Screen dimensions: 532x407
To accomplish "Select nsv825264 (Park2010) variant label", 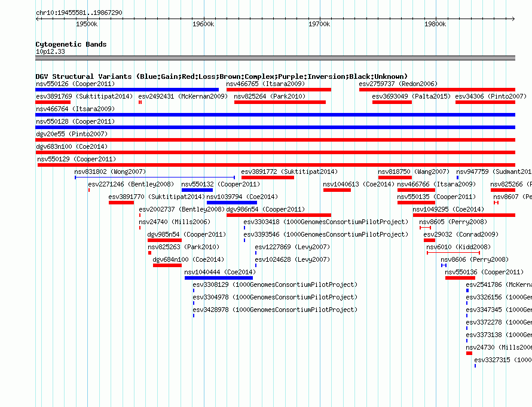I will pyautogui.click(x=270, y=96).
